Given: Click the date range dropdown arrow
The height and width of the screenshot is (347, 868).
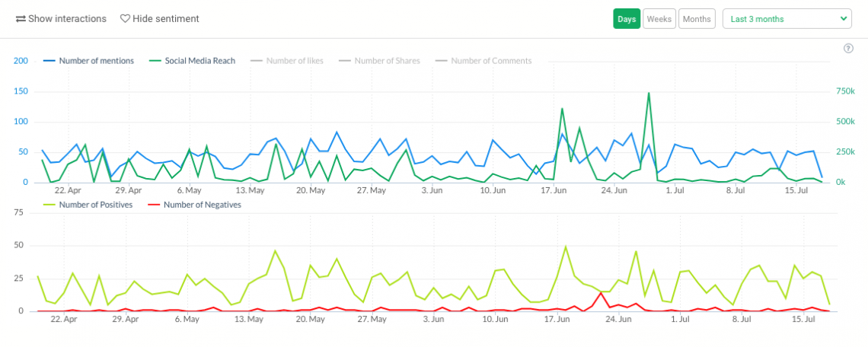Looking at the screenshot, I should click(x=843, y=19).
